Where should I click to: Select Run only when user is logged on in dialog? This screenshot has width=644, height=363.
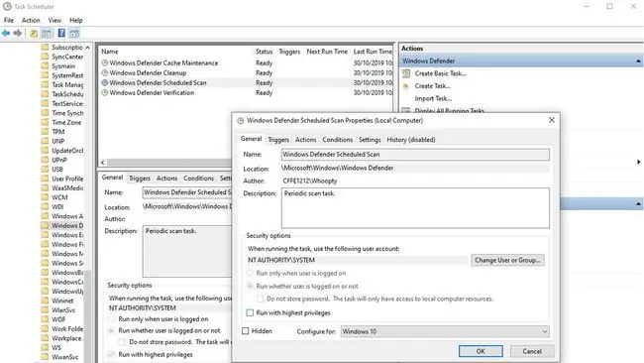(250, 274)
